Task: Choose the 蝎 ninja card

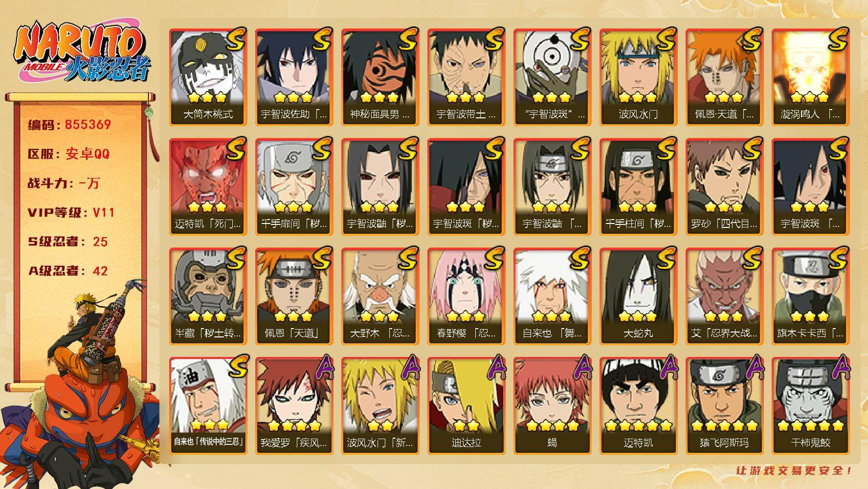Action: click(x=552, y=405)
